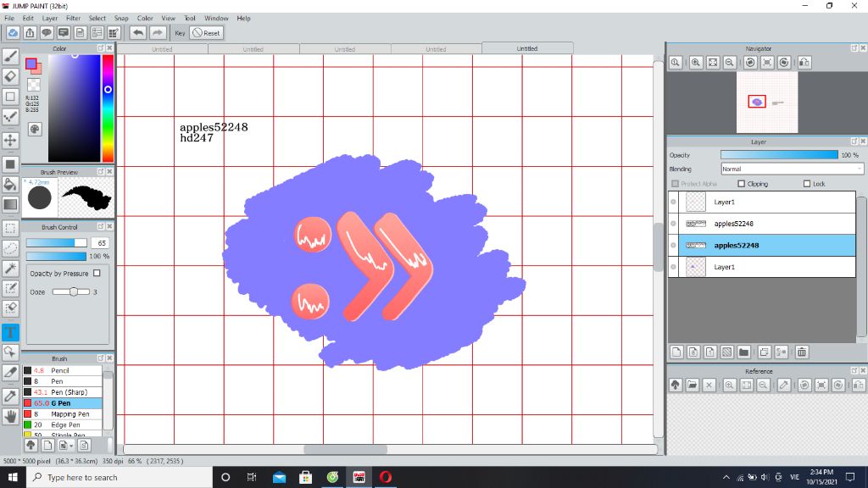Click the Navigator preview thumbnail
Screen dimensions: 868x488
pyautogui.click(x=767, y=103)
